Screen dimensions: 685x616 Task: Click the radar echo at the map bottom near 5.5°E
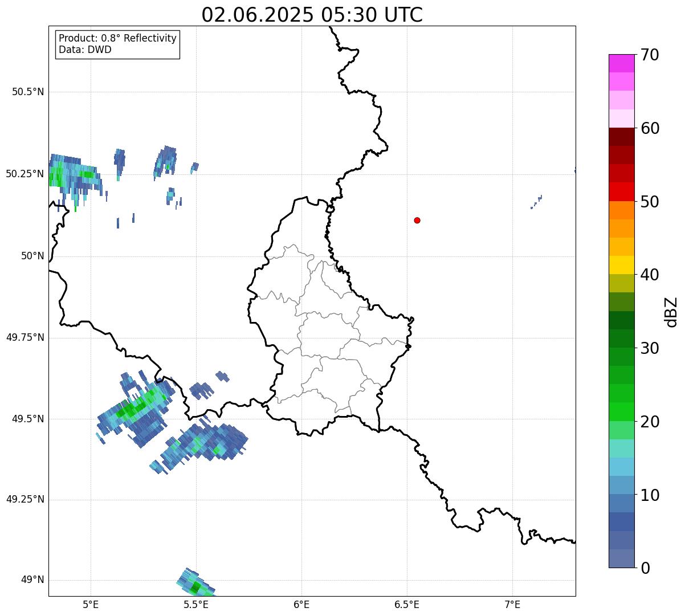coord(195,583)
